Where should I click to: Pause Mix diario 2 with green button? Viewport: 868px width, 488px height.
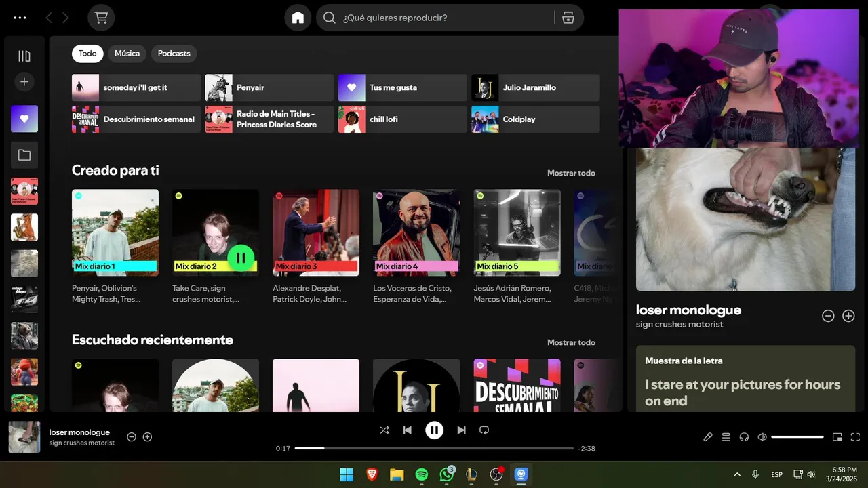241,258
